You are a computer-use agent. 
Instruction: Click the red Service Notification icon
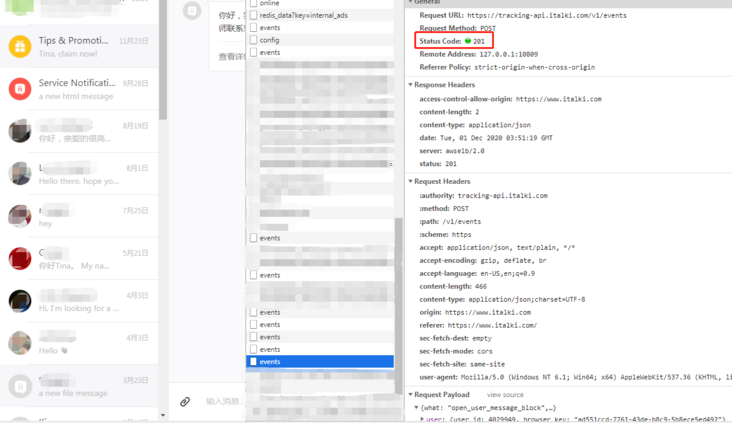(x=20, y=89)
